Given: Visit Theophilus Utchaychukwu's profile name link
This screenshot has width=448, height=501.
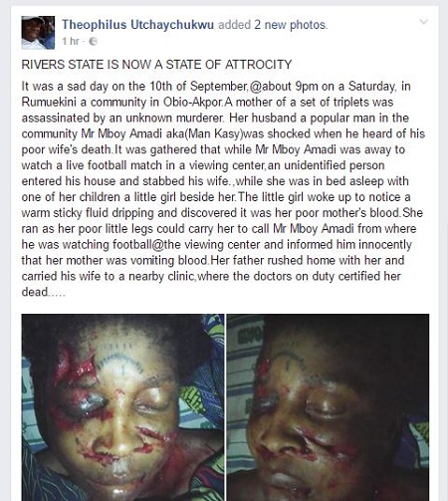Looking at the screenshot, I should pos(138,25).
